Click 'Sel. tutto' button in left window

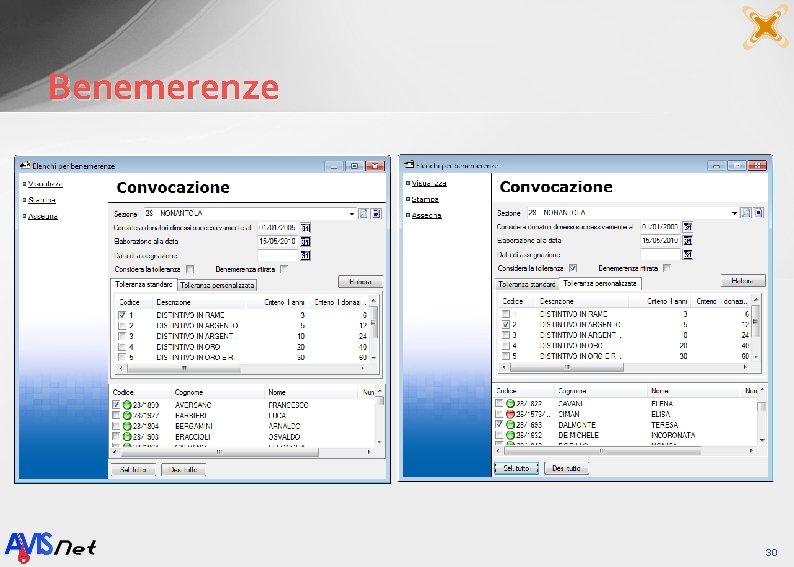coord(133,470)
